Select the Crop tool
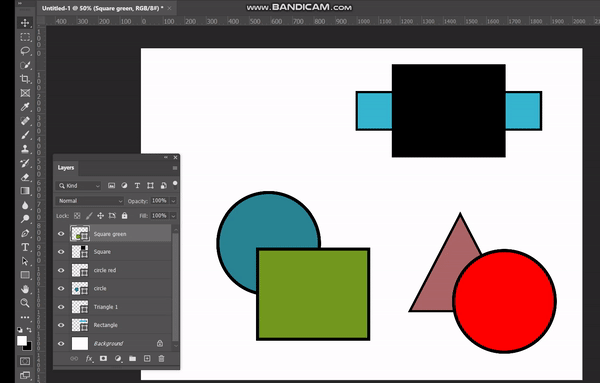This screenshot has height=383, width=600. click(x=25, y=79)
